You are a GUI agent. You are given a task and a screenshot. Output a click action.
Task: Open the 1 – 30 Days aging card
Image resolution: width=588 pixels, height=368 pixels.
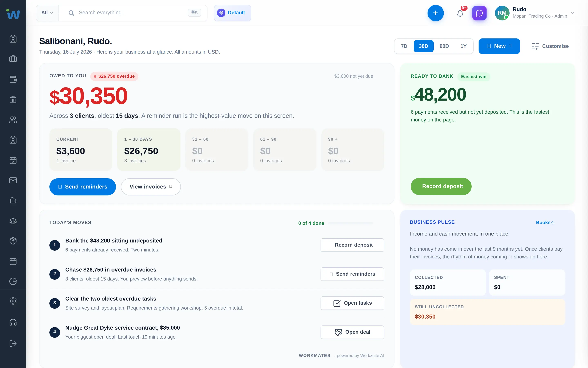click(149, 149)
